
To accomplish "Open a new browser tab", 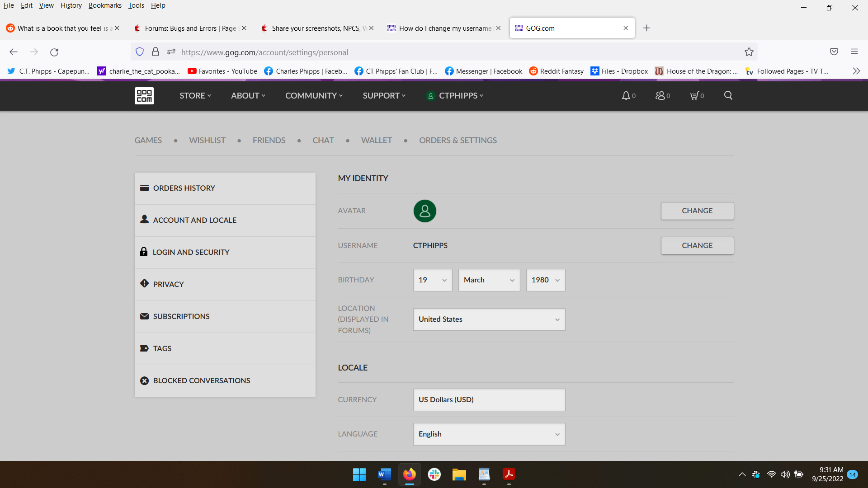I will pos(646,28).
